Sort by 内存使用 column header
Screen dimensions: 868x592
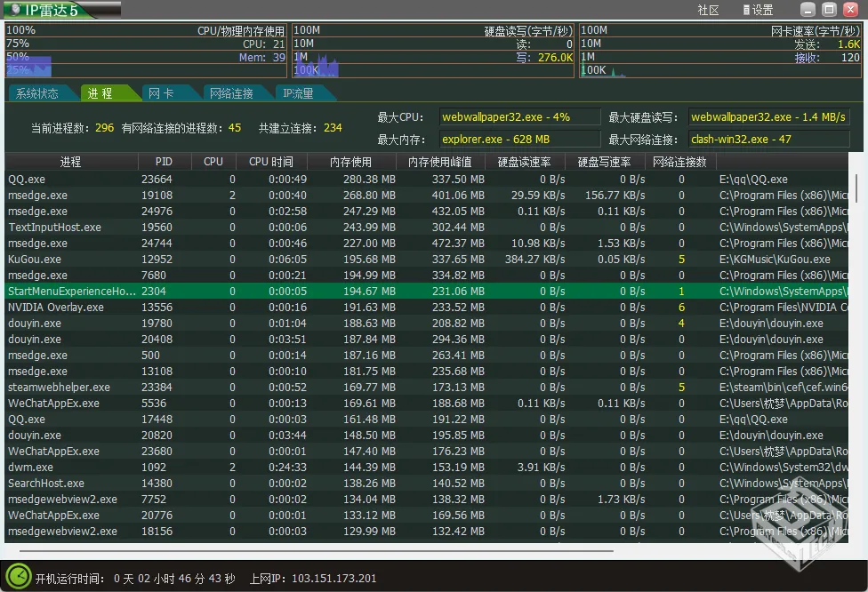coord(351,162)
